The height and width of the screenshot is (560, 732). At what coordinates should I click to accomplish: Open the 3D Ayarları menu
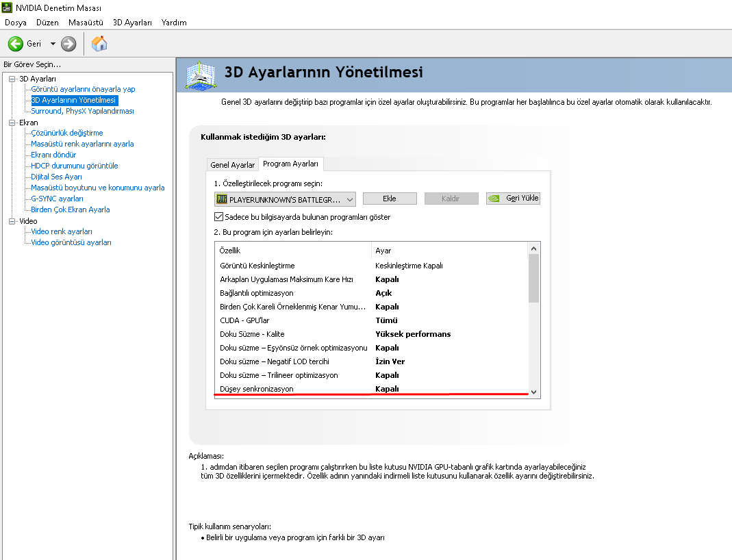pos(132,23)
